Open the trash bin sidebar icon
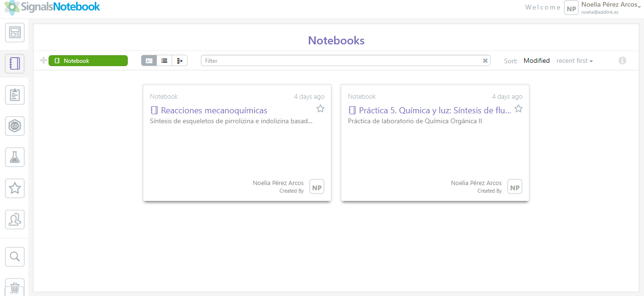 [15, 287]
